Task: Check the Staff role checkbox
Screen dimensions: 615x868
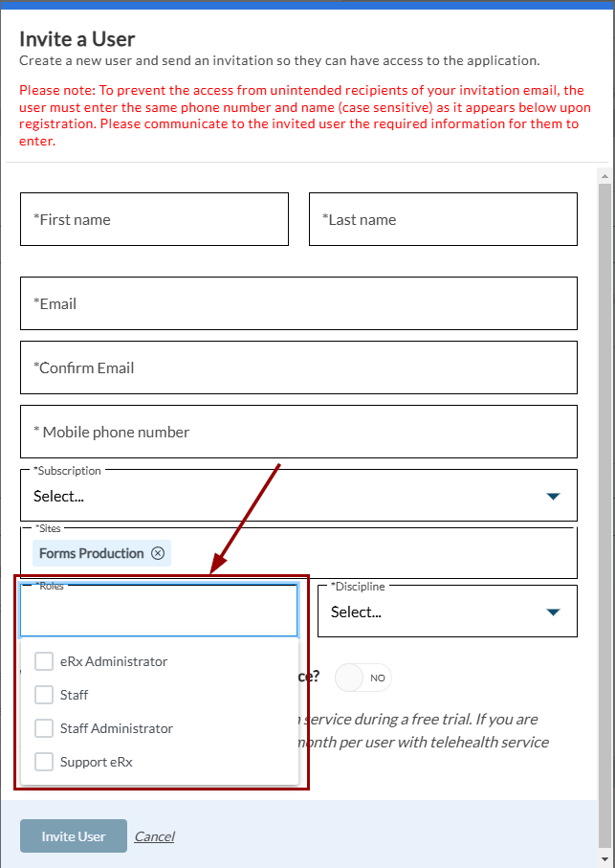Action: pos(44,695)
